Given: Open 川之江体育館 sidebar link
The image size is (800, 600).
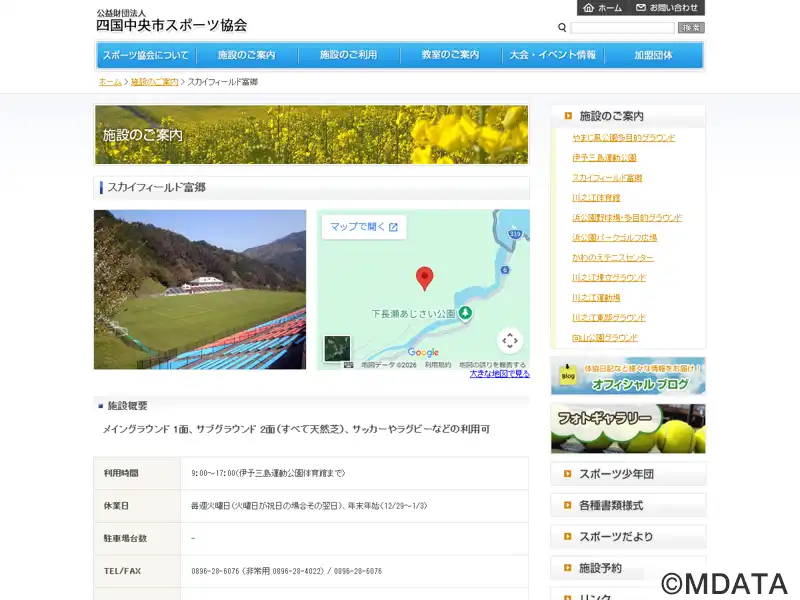Looking at the screenshot, I should pos(596,198).
